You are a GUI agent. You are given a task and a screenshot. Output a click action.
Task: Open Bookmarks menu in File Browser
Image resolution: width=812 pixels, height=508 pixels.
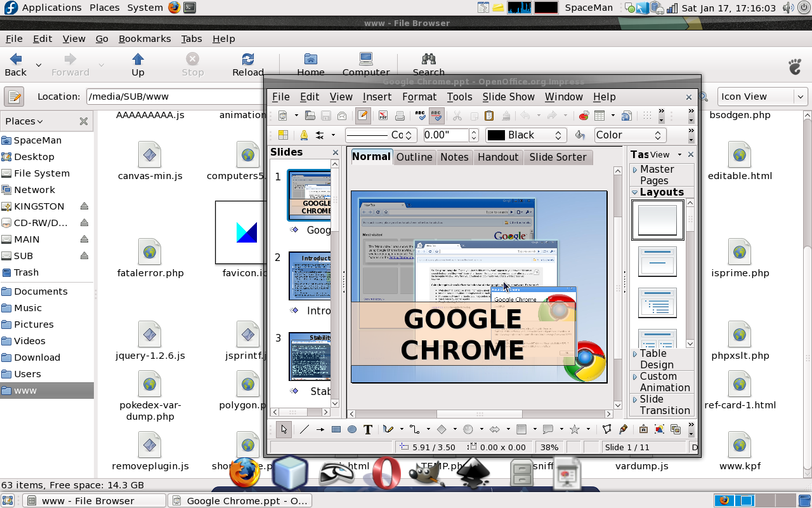[x=145, y=39]
